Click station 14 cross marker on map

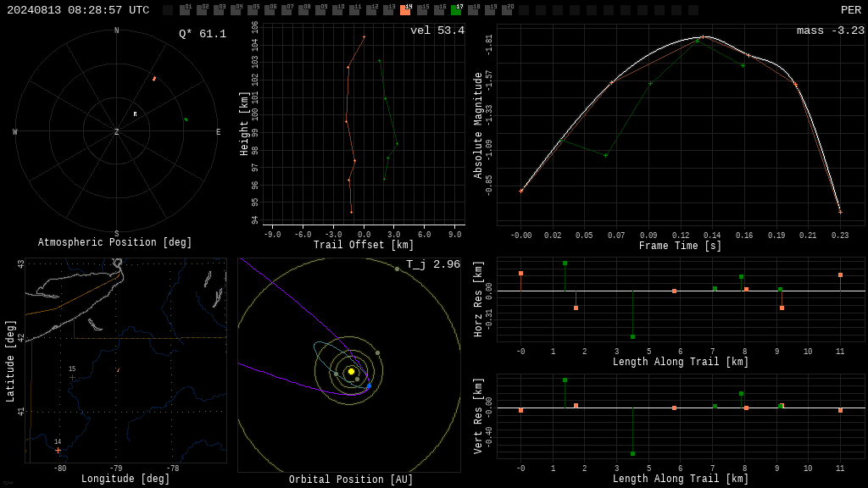[58, 451]
